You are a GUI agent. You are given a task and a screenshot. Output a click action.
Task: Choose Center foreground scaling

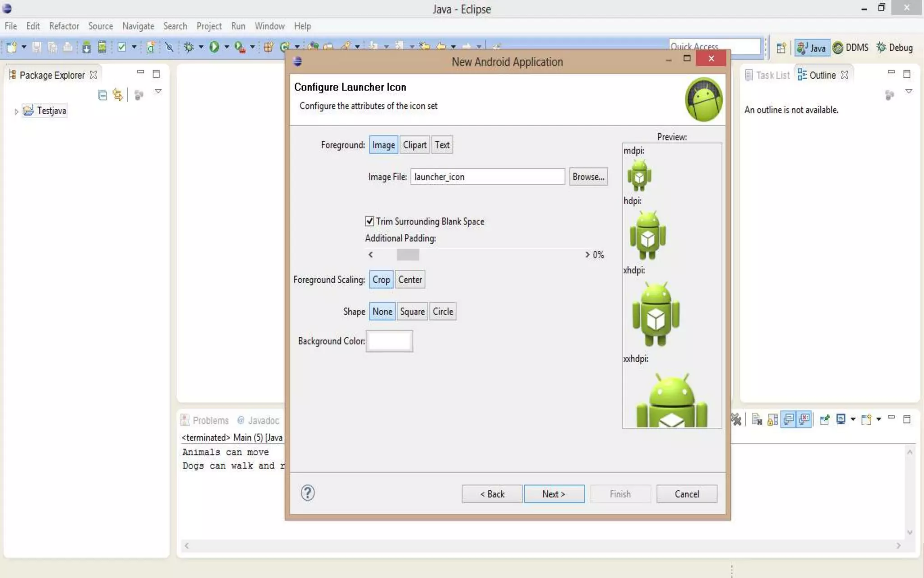click(x=410, y=280)
